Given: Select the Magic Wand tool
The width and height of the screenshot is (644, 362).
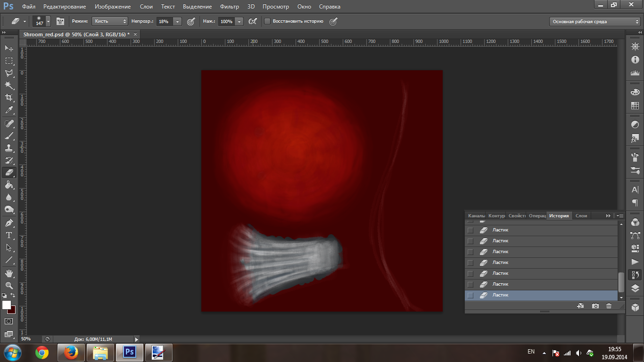Looking at the screenshot, I should click(x=9, y=85).
